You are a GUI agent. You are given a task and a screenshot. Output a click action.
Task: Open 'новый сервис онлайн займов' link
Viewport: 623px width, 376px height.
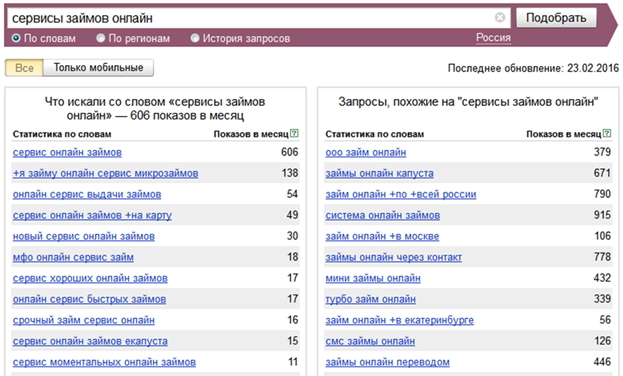click(83, 236)
